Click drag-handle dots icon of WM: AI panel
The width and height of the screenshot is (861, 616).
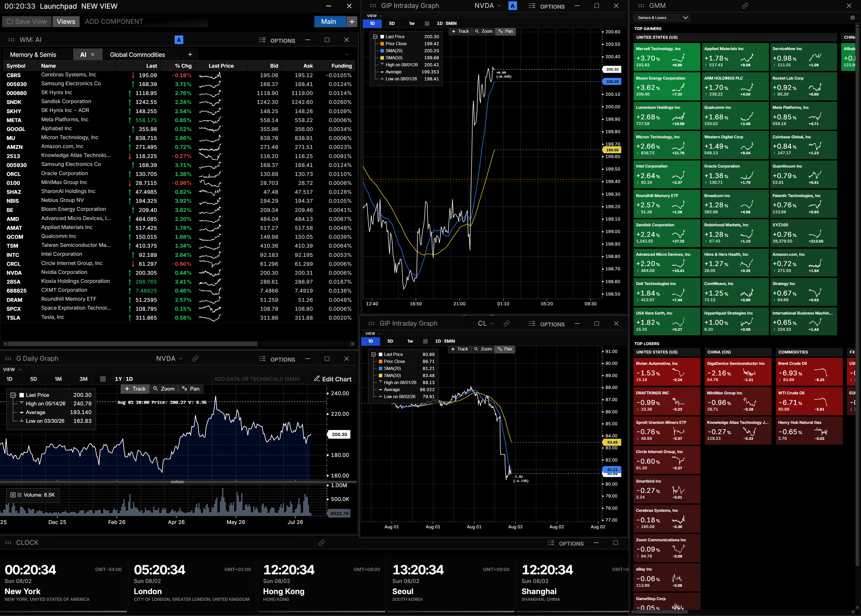(x=11, y=40)
